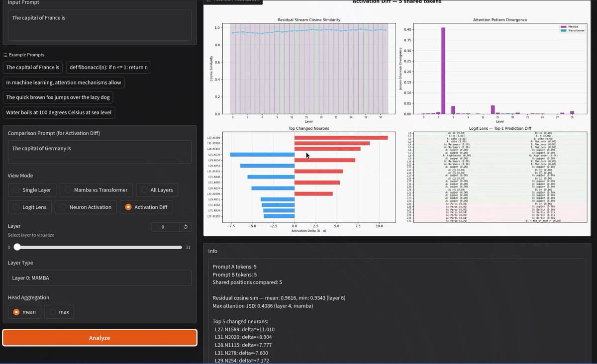Select the 'Water boils at 100 degrees' example
Image resolution: width=597 pixels, height=364 pixels.
tap(59, 112)
